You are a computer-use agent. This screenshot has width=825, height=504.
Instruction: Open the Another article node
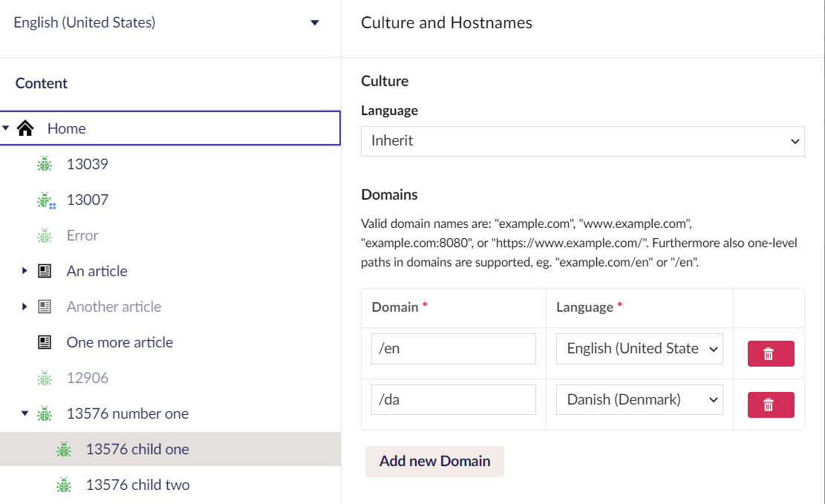pos(114,307)
